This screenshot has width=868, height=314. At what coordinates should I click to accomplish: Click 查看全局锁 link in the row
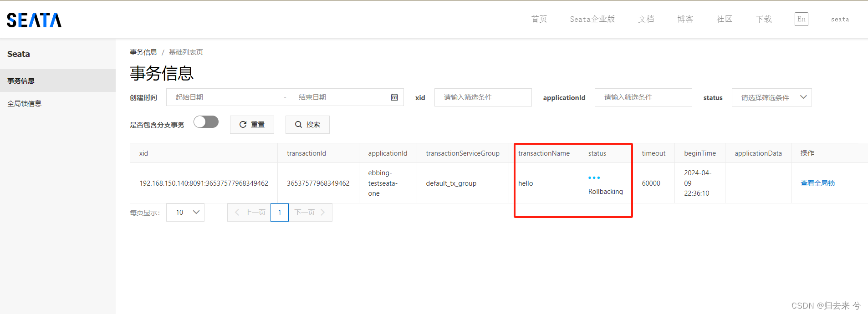coord(817,183)
